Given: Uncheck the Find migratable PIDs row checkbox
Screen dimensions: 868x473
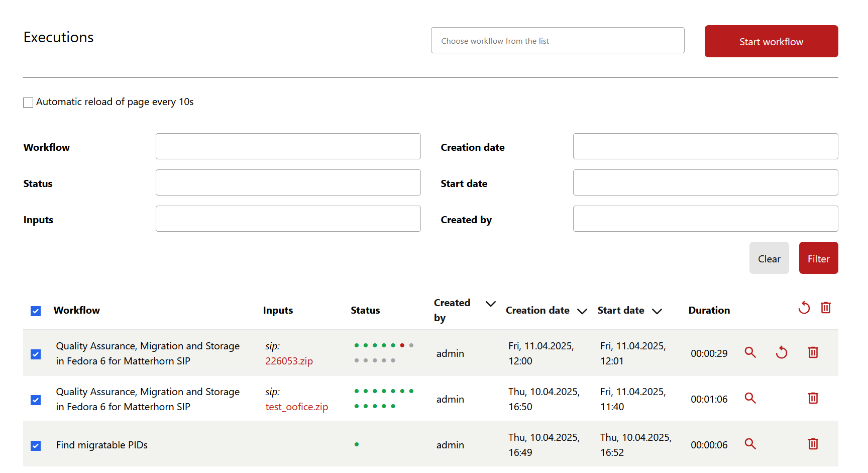Looking at the screenshot, I should [x=36, y=446].
